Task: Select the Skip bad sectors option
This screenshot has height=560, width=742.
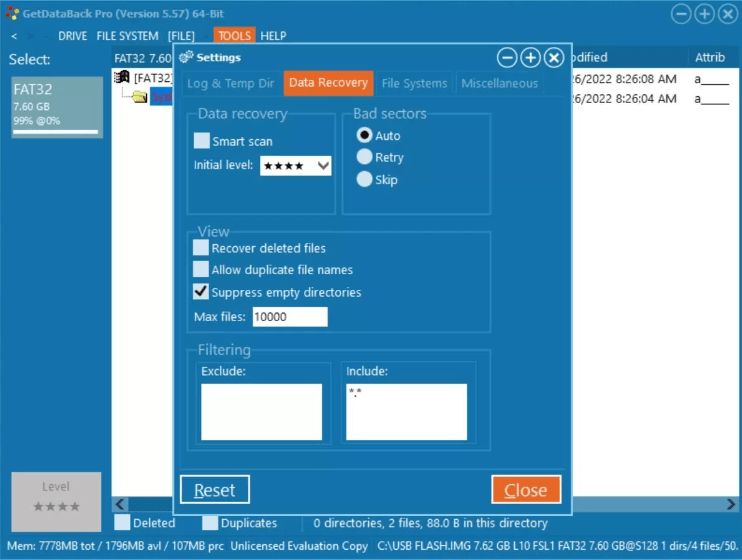Action: pos(364,179)
